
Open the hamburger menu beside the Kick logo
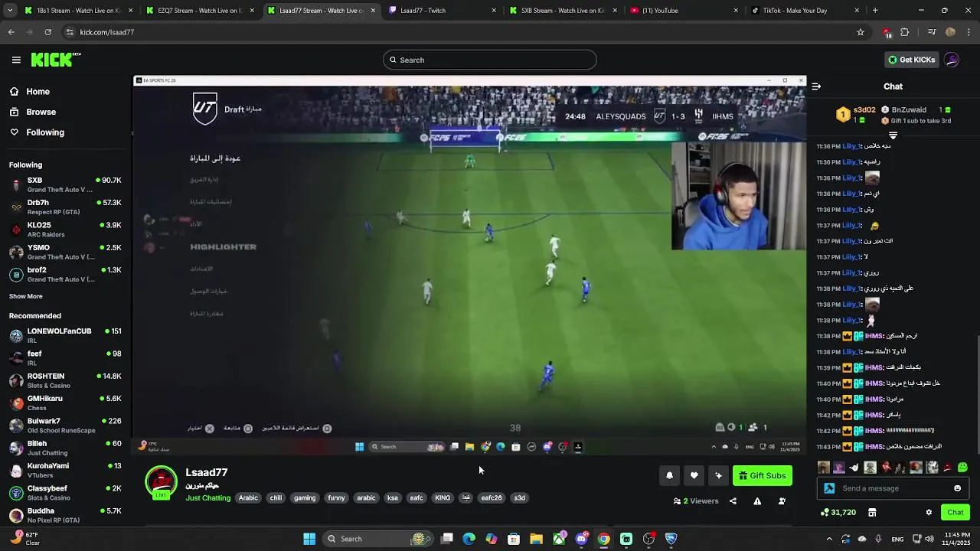coord(16,60)
